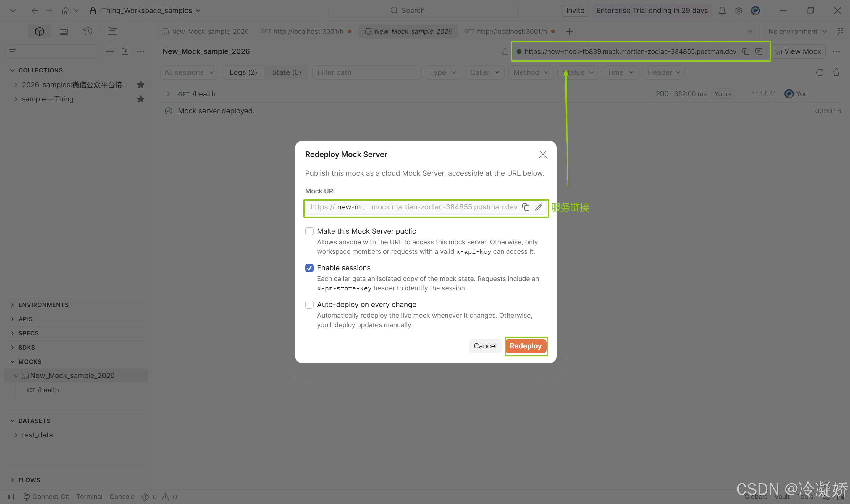Image resolution: width=850 pixels, height=504 pixels.
Task: Click the top Search field
Action: coord(422,11)
